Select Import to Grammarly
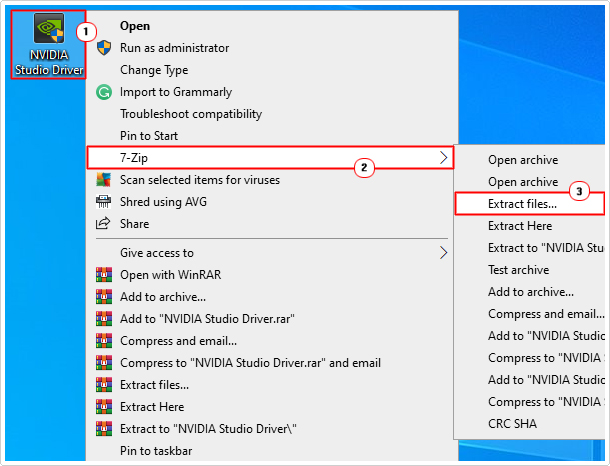 point(176,92)
